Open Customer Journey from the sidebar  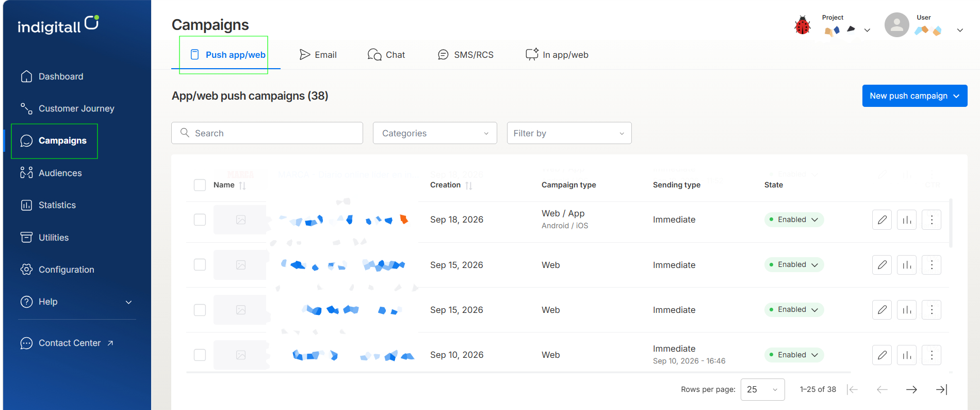point(67,108)
